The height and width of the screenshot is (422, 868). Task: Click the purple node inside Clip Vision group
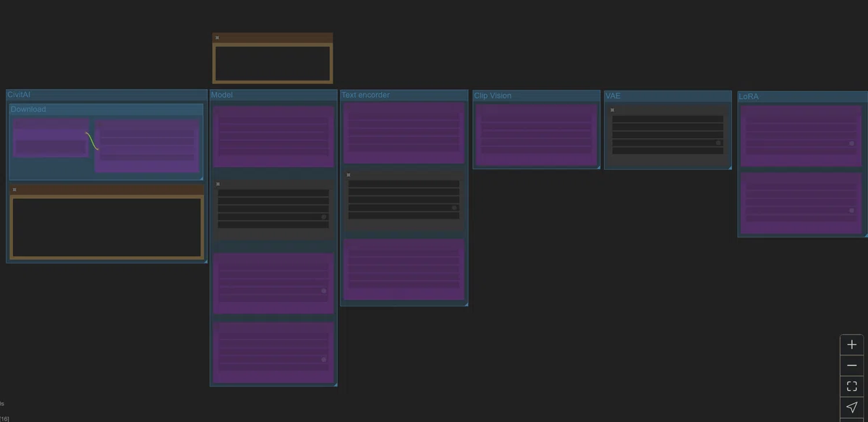point(537,135)
